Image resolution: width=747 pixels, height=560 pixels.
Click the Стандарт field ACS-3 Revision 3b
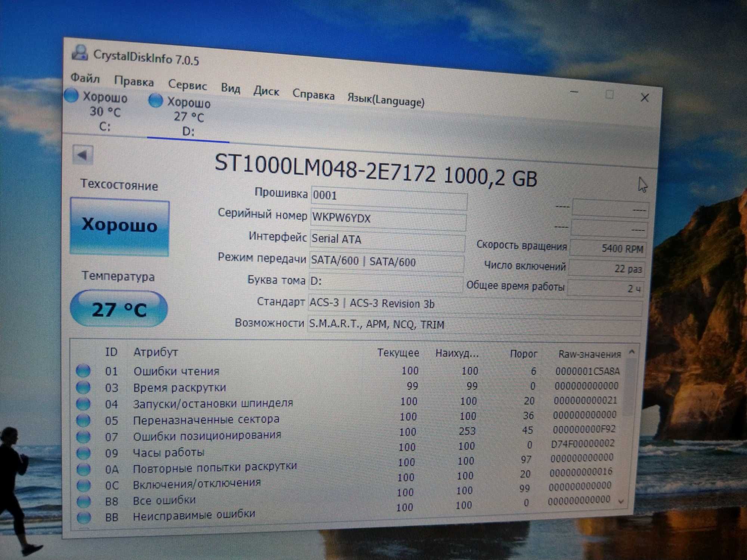(475, 305)
